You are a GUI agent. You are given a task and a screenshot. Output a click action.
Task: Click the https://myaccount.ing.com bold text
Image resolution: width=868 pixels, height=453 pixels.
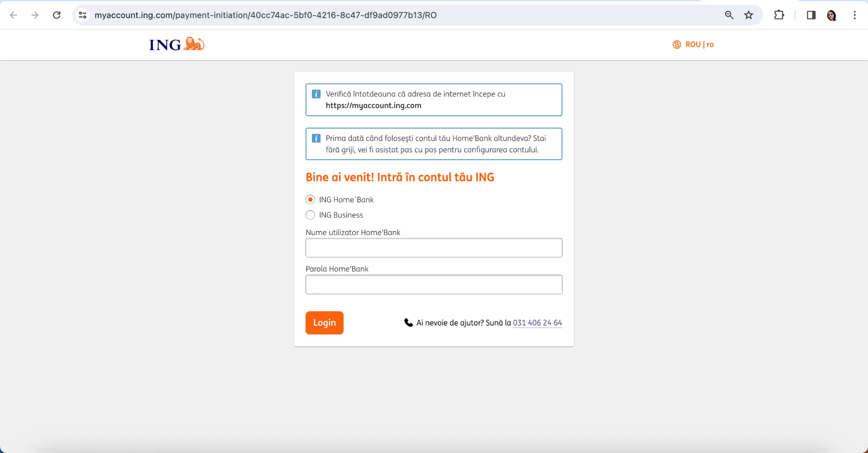(x=373, y=105)
